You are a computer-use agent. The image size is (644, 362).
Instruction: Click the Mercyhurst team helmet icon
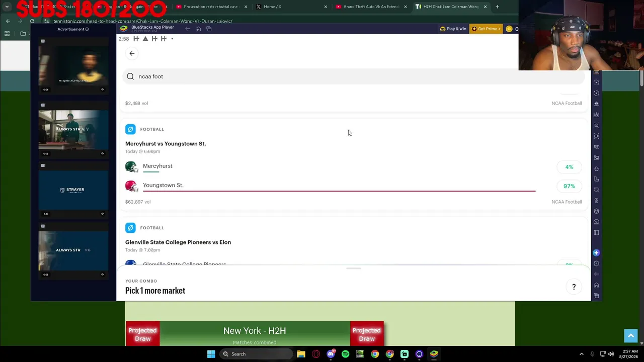click(x=131, y=166)
